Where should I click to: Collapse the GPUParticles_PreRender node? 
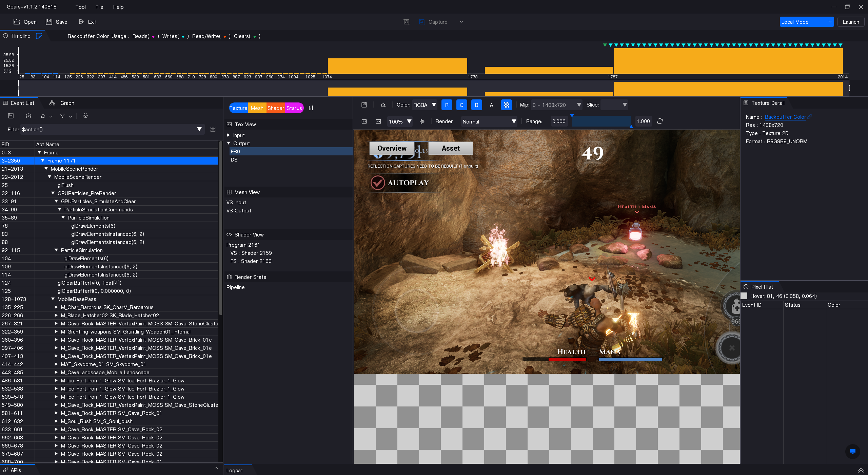tap(53, 193)
